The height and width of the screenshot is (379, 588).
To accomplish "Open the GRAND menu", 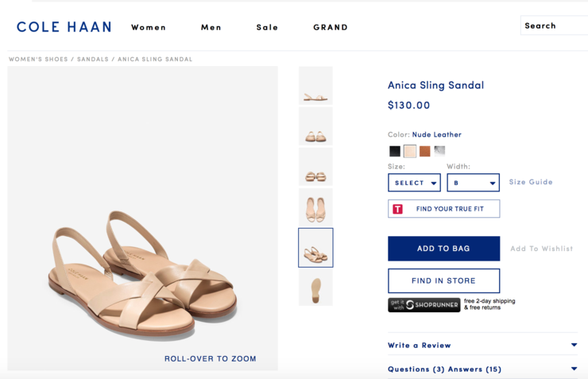I will (x=331, y=27).
